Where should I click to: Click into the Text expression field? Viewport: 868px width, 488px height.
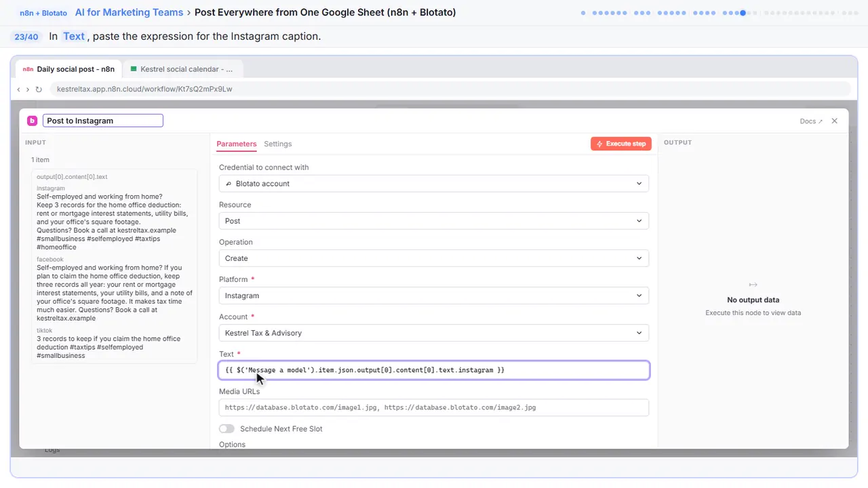(433, 370)
